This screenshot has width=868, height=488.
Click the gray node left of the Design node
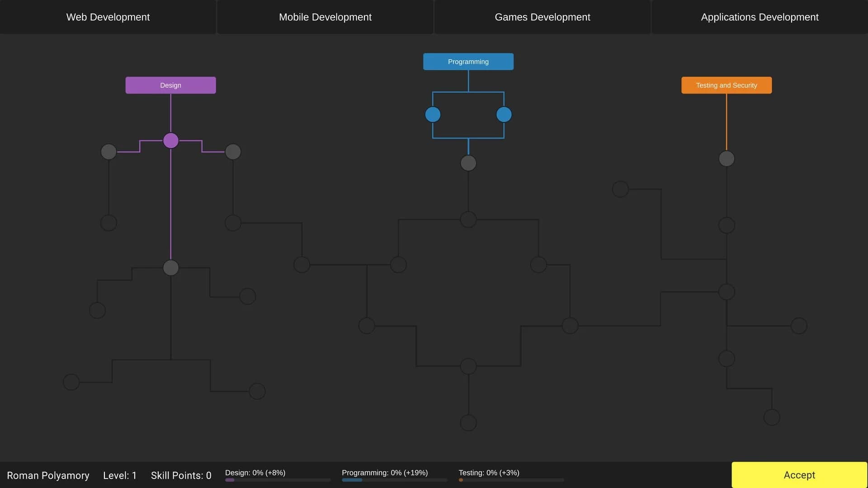pyautogui.click(x=108, y=151)
